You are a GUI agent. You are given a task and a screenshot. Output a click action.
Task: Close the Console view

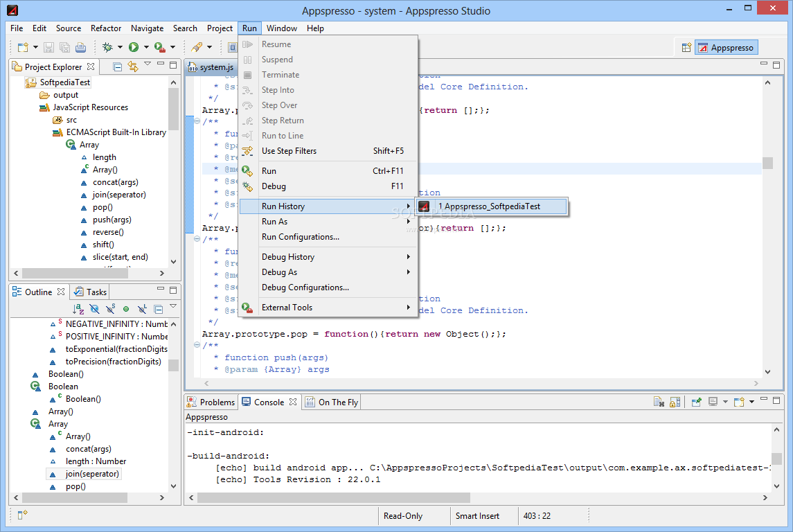coord(293,402)
